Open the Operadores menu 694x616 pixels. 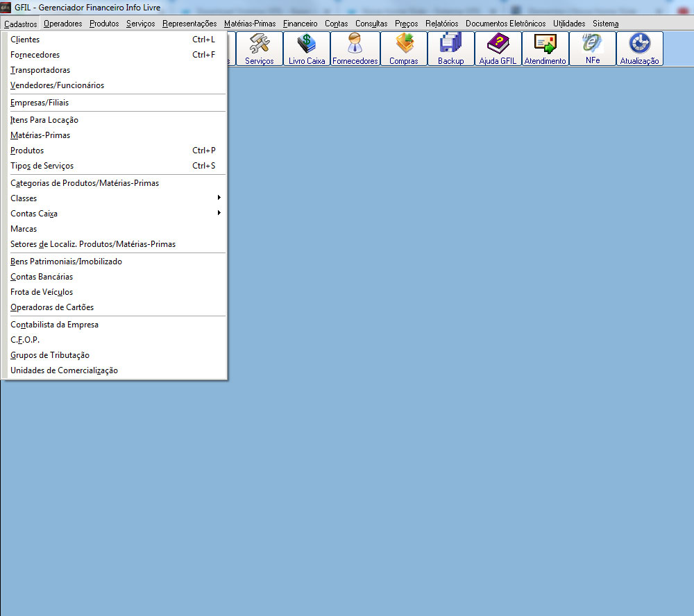pyautogui.click(x=63, y=24)
